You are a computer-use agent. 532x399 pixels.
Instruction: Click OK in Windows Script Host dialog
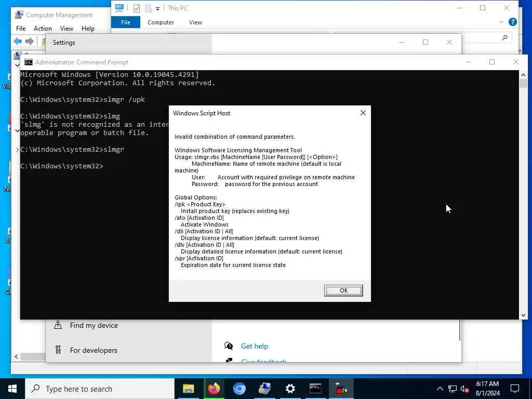tap(343, 290)
